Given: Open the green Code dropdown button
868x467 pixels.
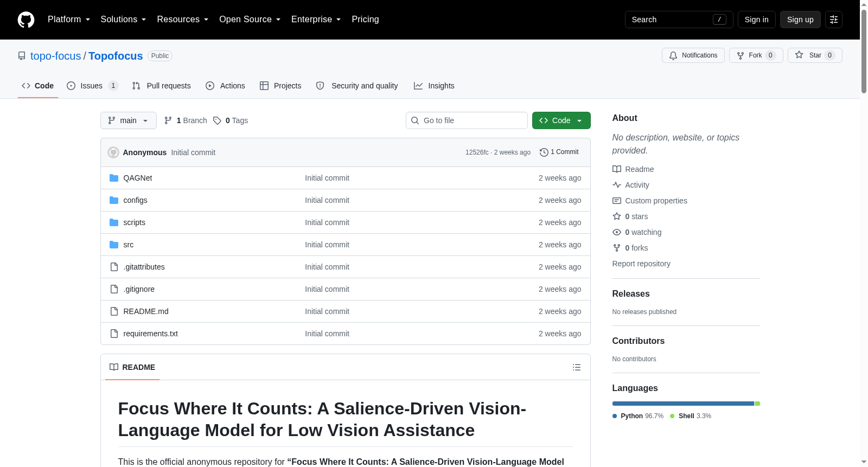Looking at the screenshot, I should click(561, 120).
